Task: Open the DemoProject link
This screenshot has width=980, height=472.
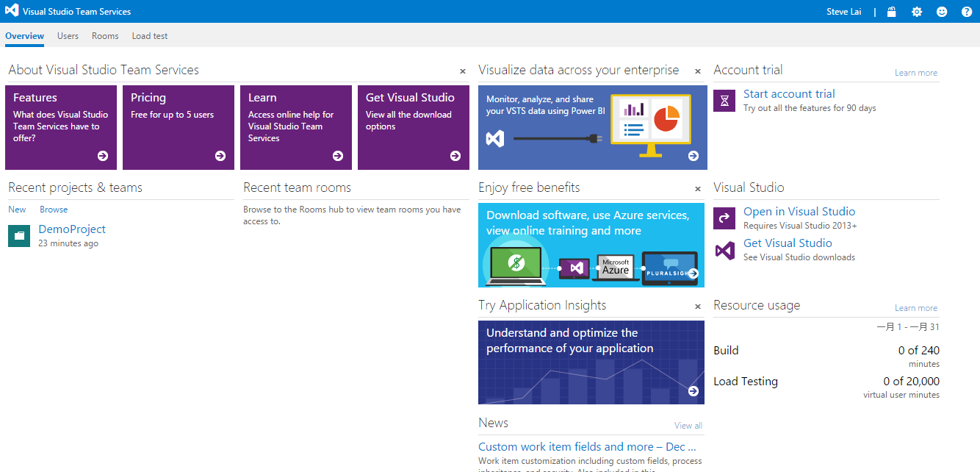Action: [72, 229]
